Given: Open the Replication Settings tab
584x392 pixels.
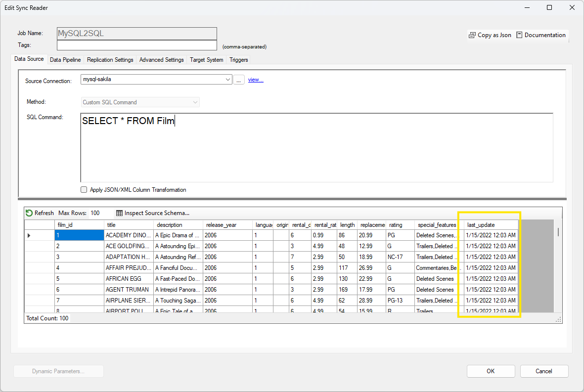Looking at the screenshot, I should coord(110,59).
